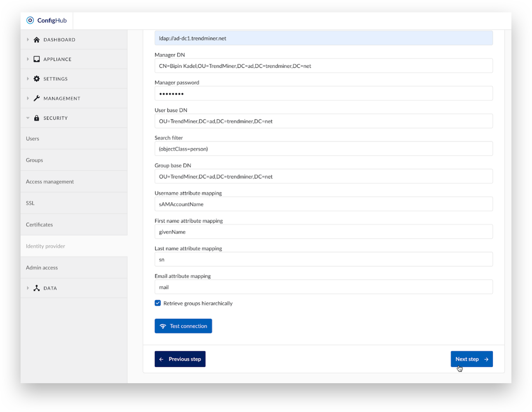Screen dimensions: 532x412
Task: Click the 'Retrieve groups hierarchically' label
Action: pyautogui.click(x=198, y=303)
